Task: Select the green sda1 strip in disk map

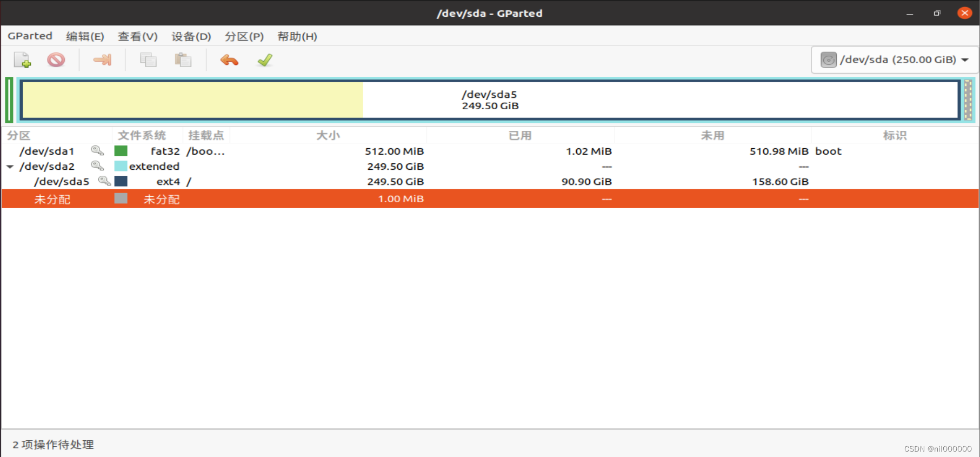Action: (9, 100)
